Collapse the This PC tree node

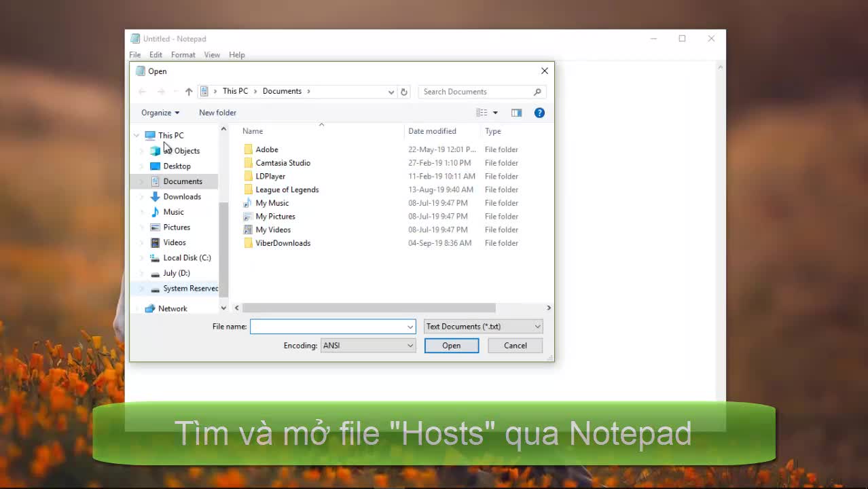coord(137,135)
